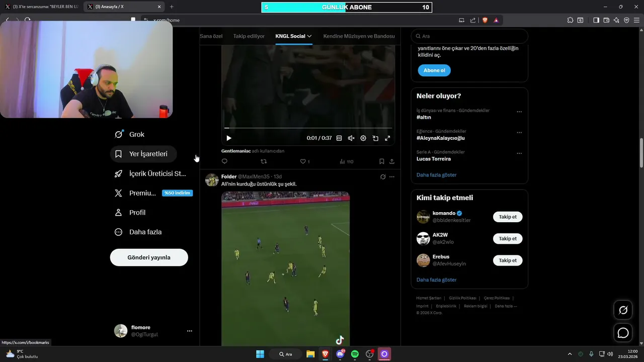
Task: Share the Gentlemaniac video post
Action: [x=392, y=161]
